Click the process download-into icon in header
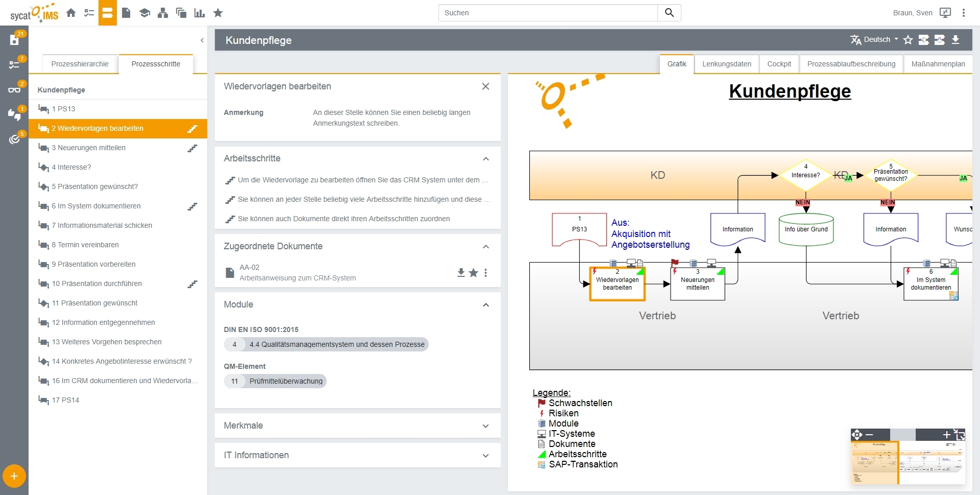980x495 pixels. coord(940,40)
